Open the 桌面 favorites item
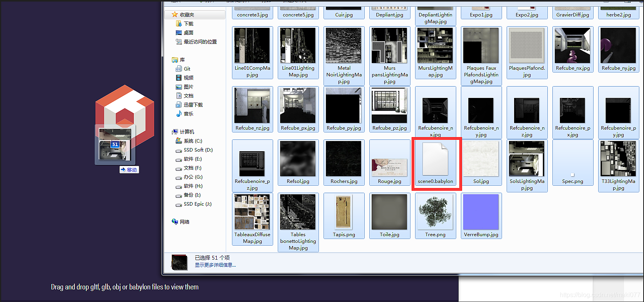 [x=185, y=33]
